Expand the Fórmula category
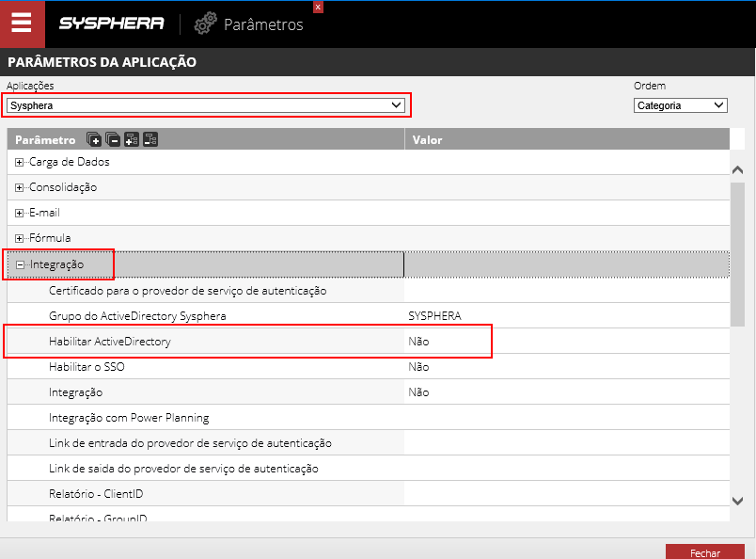 pyautogui.click(x=20, y=238)
